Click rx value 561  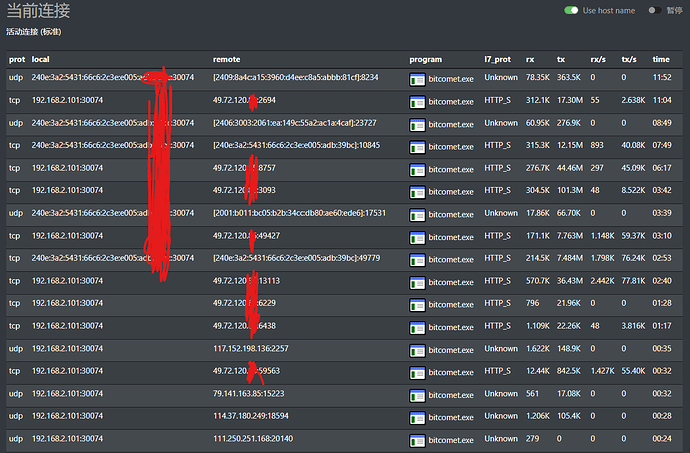532,394
